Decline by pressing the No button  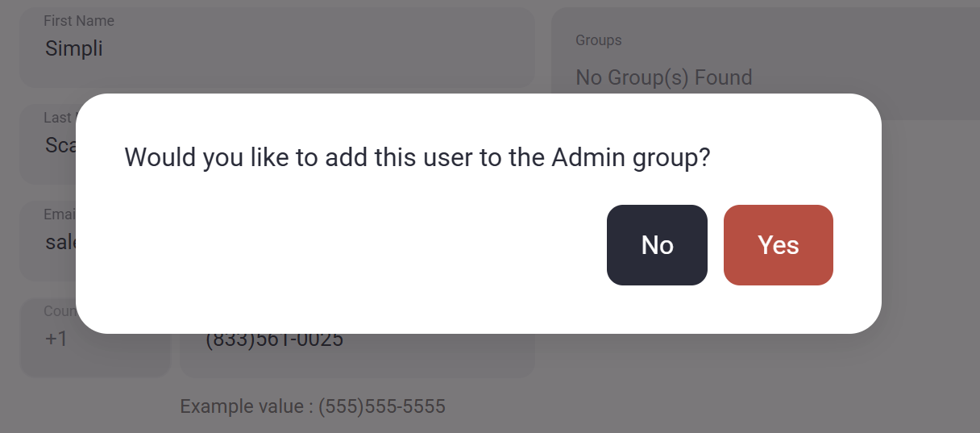[657, 245]
